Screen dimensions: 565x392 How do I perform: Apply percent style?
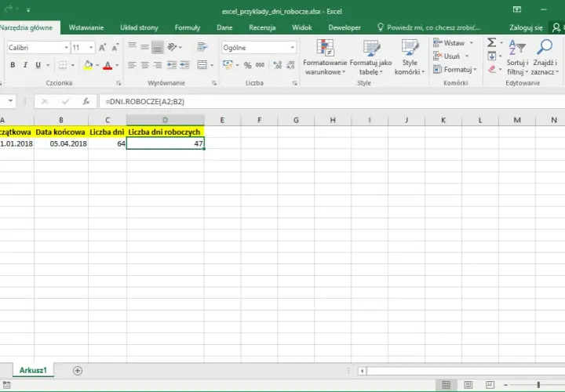[x=247, y=65]
